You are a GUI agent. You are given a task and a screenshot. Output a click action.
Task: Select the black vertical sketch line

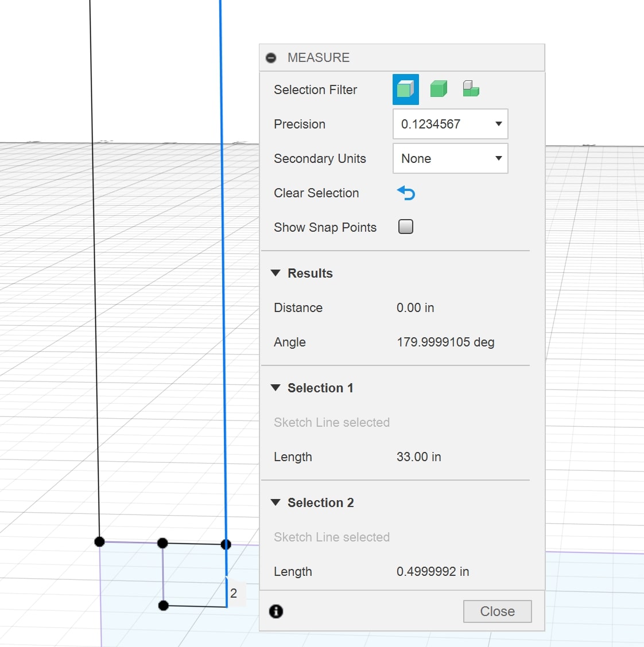(x=94, y=287)
